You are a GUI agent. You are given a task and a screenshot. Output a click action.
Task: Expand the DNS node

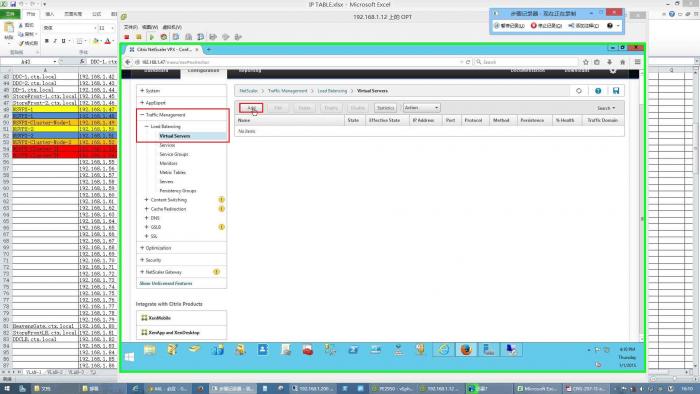point(146,218)
